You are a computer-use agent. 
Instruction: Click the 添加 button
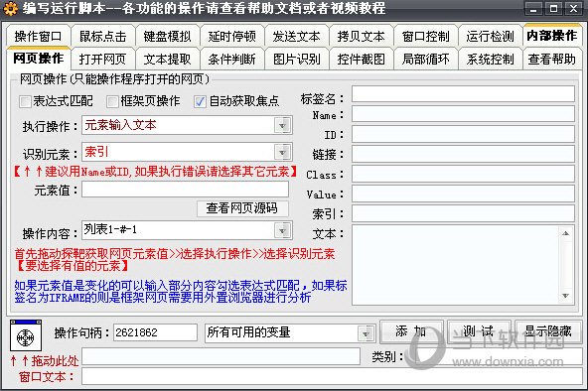tap(411, 331)
